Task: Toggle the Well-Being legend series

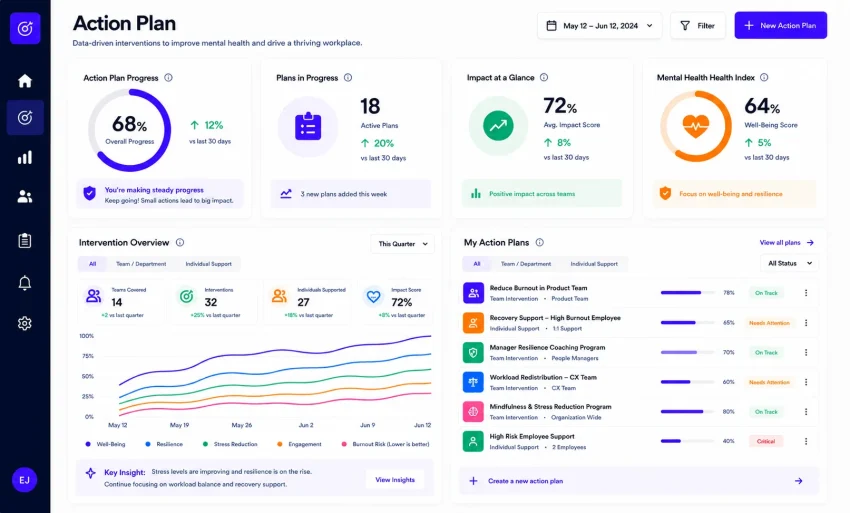Action: click(x=105, y=444)
